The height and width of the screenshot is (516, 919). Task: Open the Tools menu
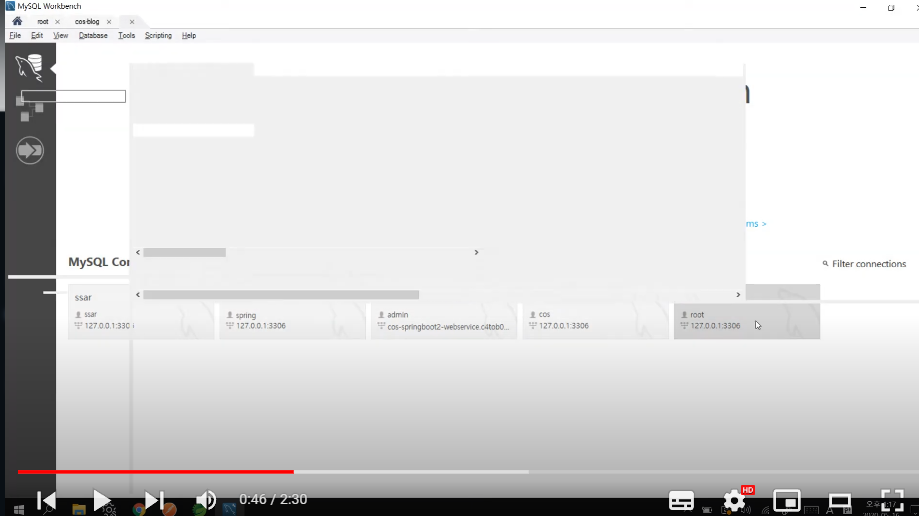pyautogui.click(x=127, y=36)
